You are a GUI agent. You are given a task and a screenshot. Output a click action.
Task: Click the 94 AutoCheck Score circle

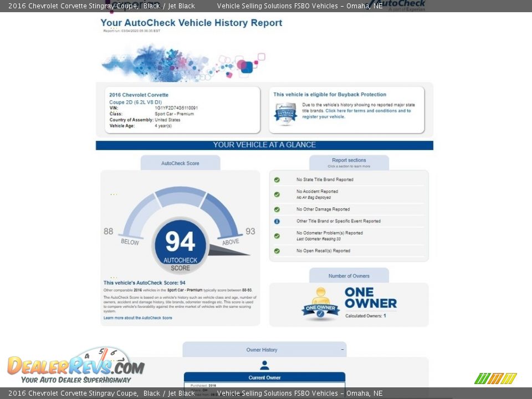tap(180, 245)
